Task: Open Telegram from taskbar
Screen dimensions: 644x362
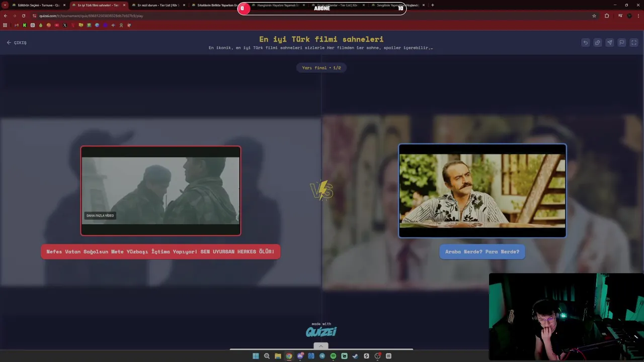Action: [322, 356]
